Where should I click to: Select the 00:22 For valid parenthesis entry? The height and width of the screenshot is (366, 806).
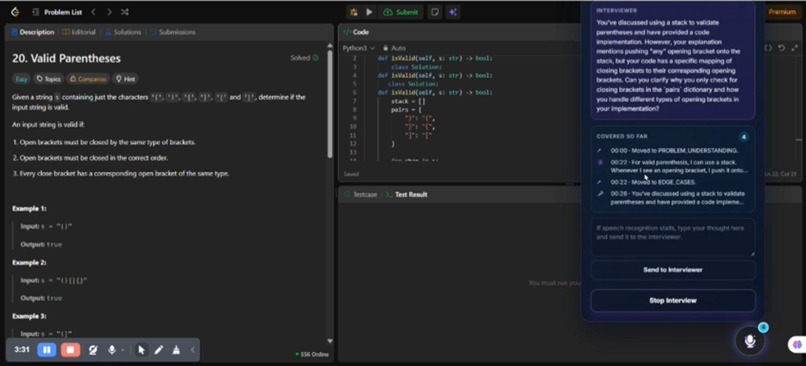coord(673,166)
